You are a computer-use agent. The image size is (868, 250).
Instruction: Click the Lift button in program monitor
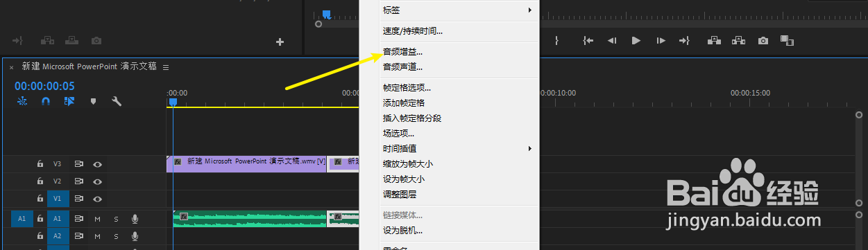tap(713, 41)
